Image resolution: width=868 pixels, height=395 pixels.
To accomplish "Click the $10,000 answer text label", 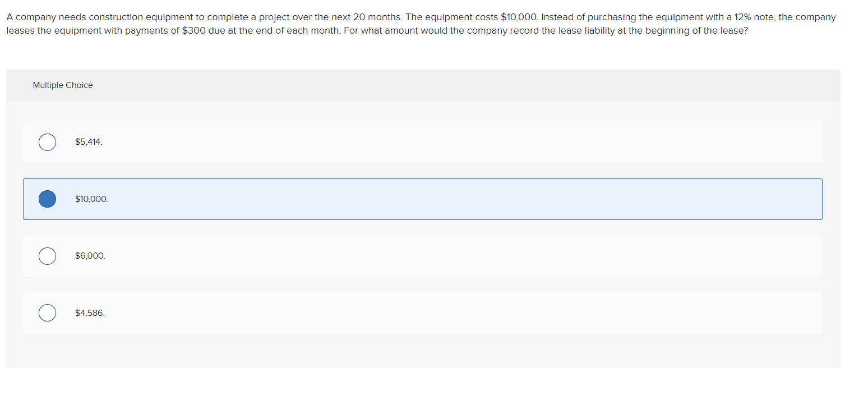I will click(91, 199).
